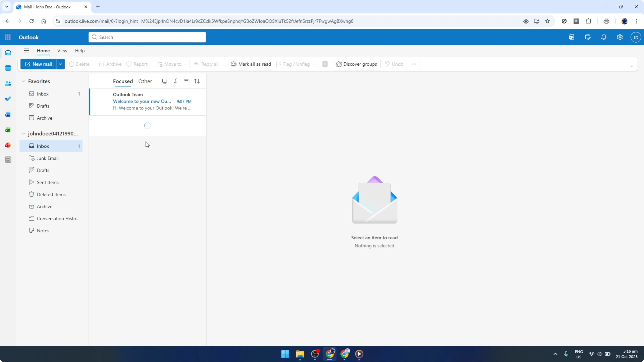
Task: Open the JD account profile avatar
Action: click(636, 37)
